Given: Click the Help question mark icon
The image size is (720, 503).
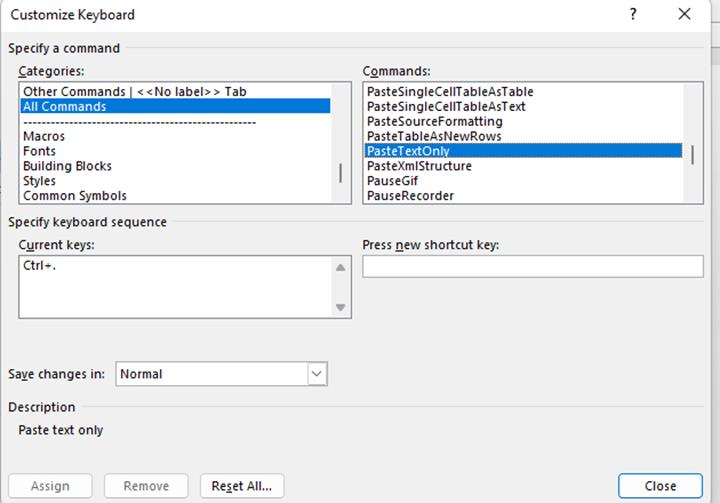Looking at the screenshot, I should (633, 15).
